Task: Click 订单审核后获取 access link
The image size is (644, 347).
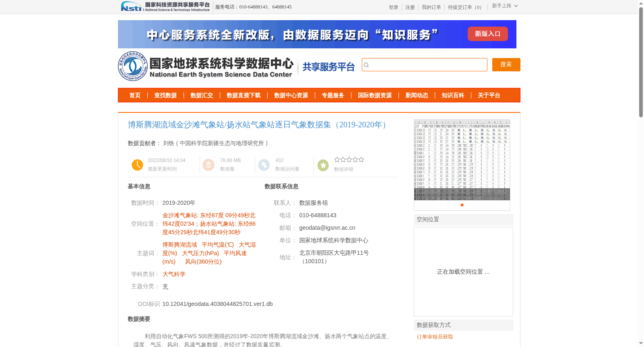Action: point(435,337)
